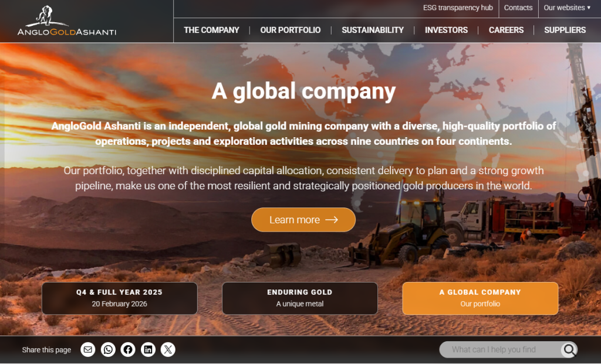Open The Company menu
The width and height of the screenshot is (601, 364).
coord(211,30)
